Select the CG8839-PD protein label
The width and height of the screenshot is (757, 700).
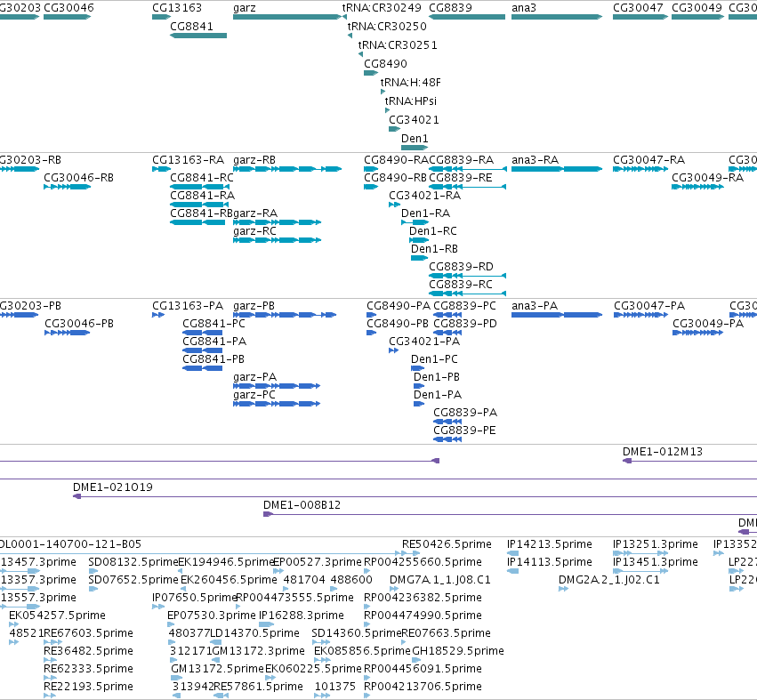click(465, 324)
